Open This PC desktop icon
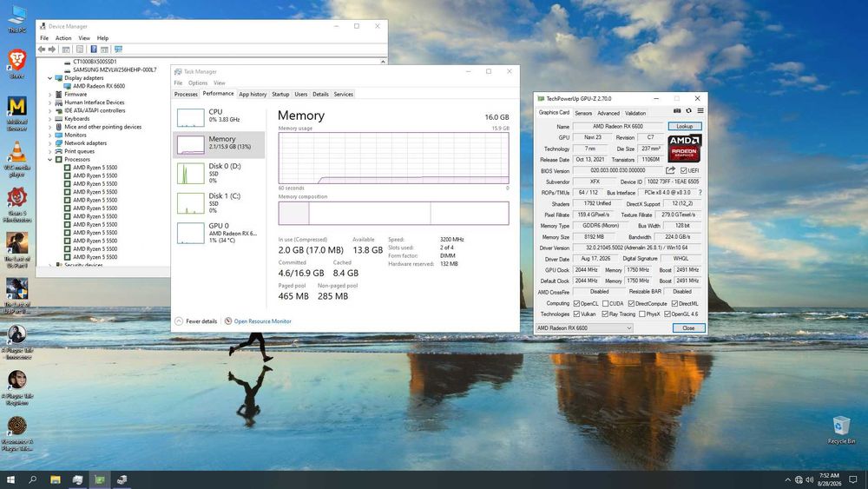Screen dimensions: 868x489 tap(16, 19)
